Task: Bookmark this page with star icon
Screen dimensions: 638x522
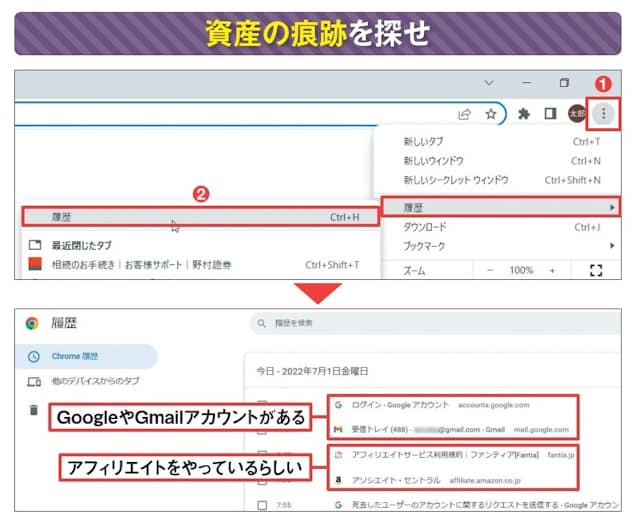Action: tap(491, 114)
